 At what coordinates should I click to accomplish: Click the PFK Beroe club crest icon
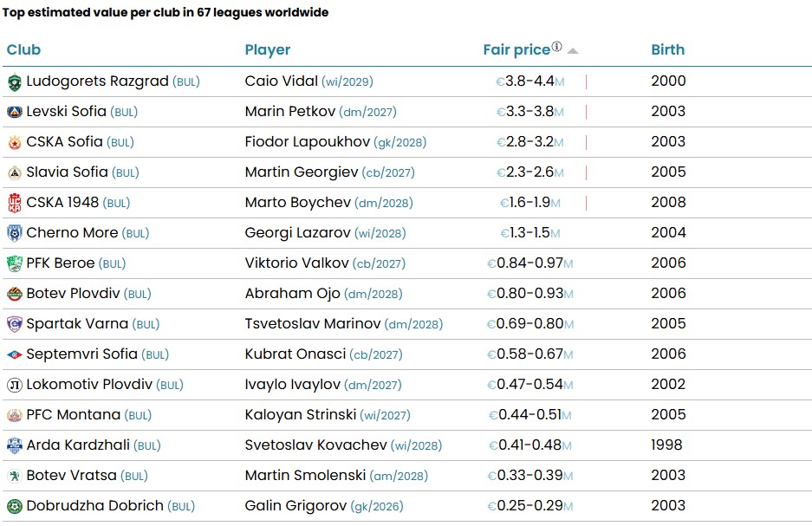[x=15, y=264]
